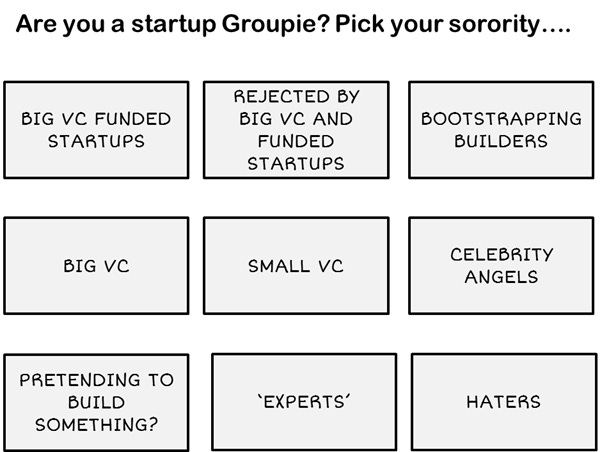The height and width of the screenshot is (452, 602).
Task: Select the Big VC Funded Startups box
Action: 96,130
